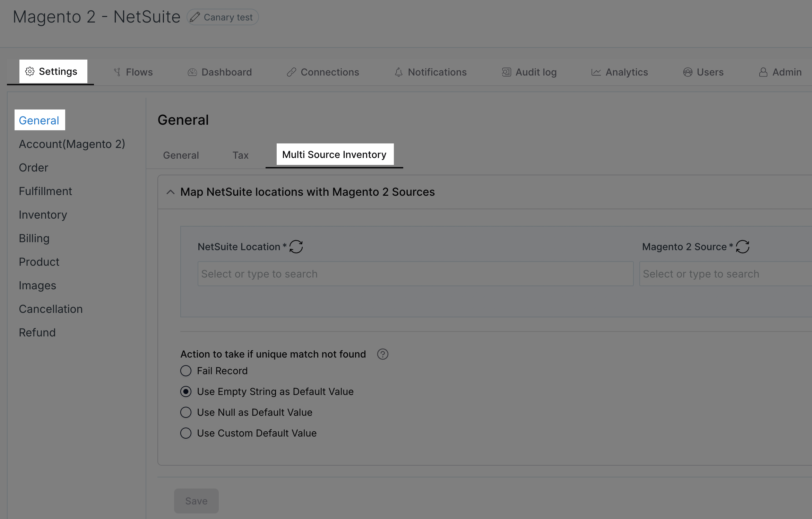
Task: Click the Save button
Action: (196, 501)
